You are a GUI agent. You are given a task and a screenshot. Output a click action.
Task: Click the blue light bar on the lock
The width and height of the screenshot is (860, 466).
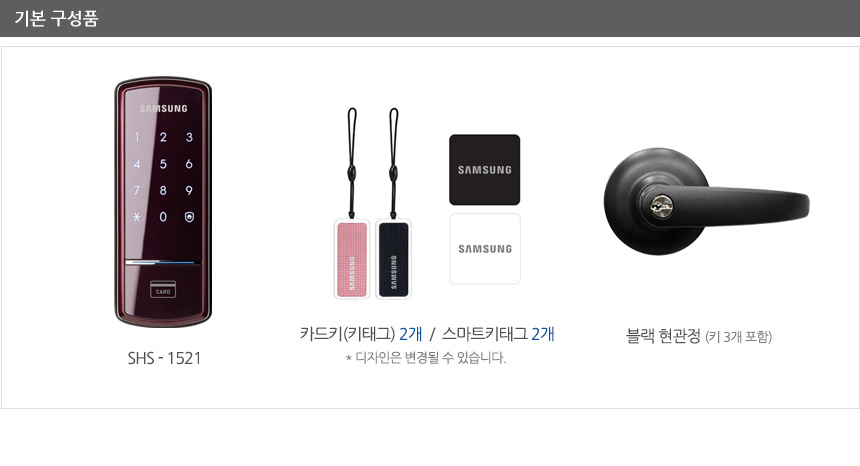[163, 262]
